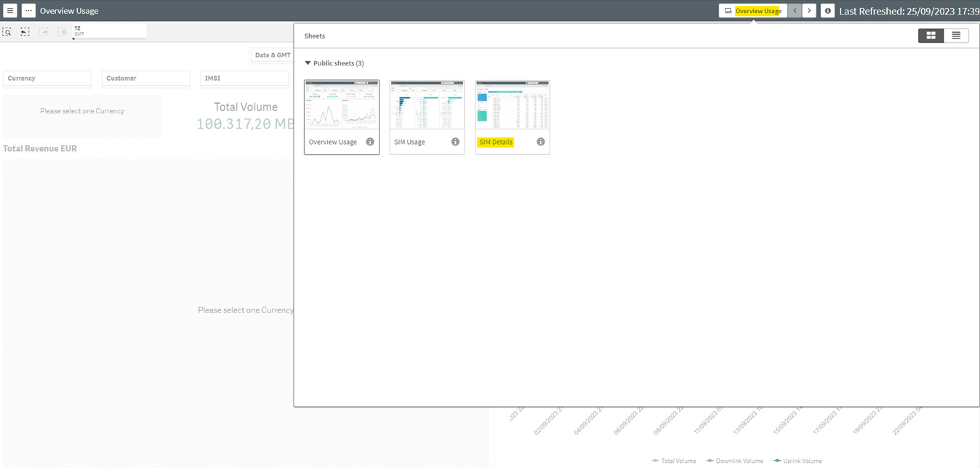Open the app info button in header
This screenshot has height=468, width=980.
827,11
